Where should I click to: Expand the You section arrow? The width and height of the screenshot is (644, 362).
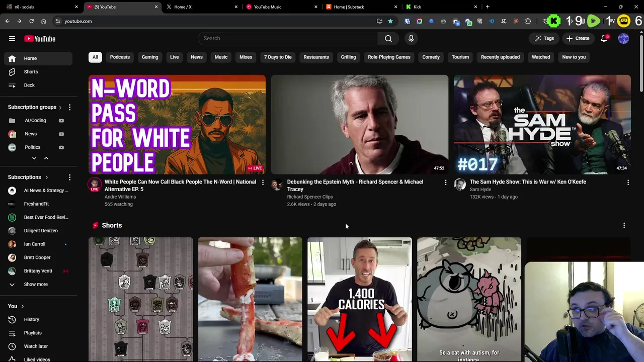click(22, 306)
